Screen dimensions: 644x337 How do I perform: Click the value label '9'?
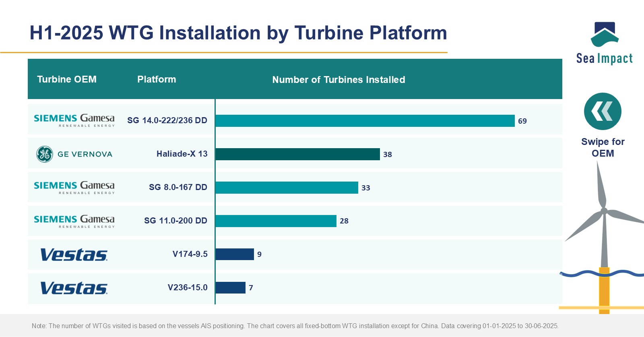point(260,254)
